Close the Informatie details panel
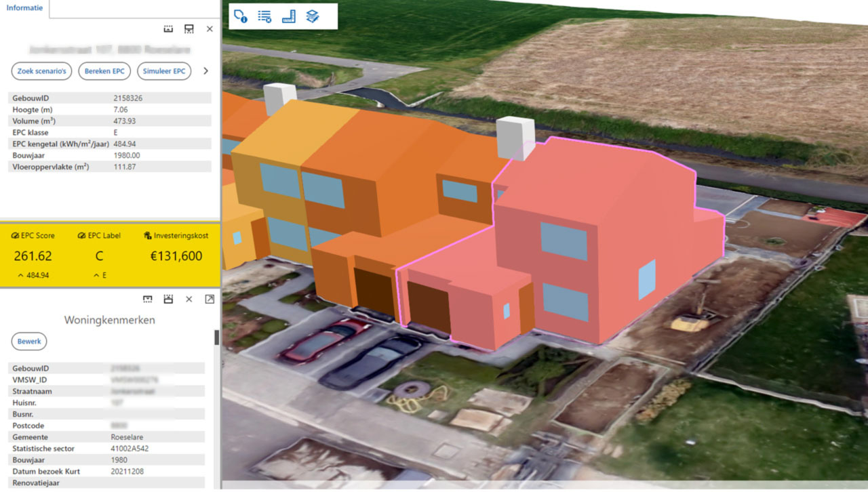This screenshot has height=492, width=868. [210, 29]
